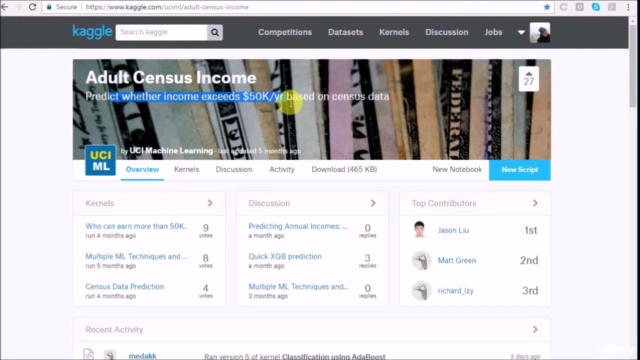
Task: Click the secure padlock icon
Action: click(x=49, y=7)
